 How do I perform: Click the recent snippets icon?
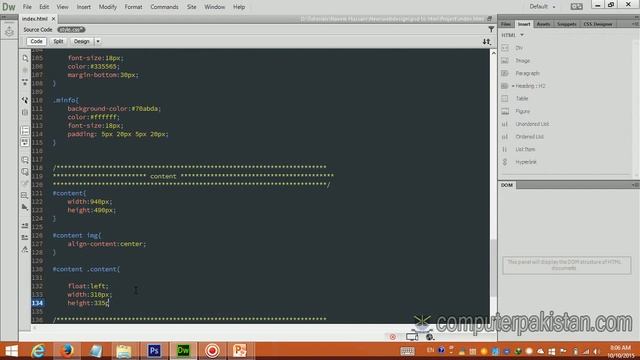[x=25, y=195]
